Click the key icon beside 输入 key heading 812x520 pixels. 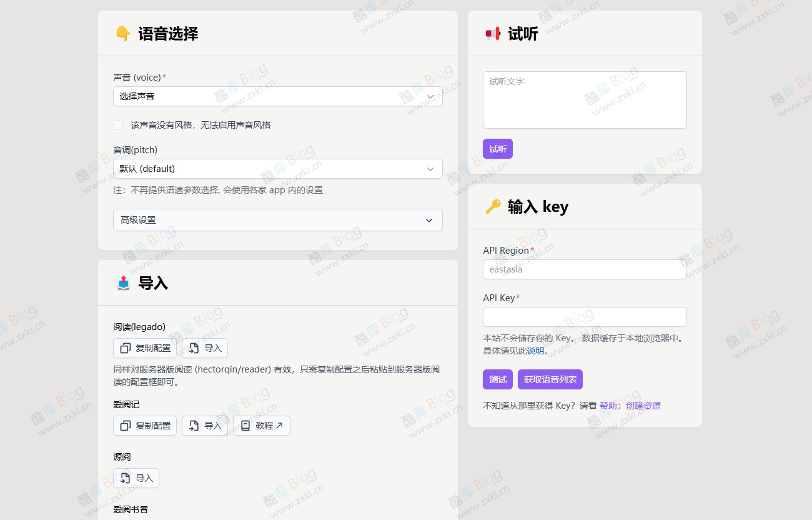click(493, 206)
